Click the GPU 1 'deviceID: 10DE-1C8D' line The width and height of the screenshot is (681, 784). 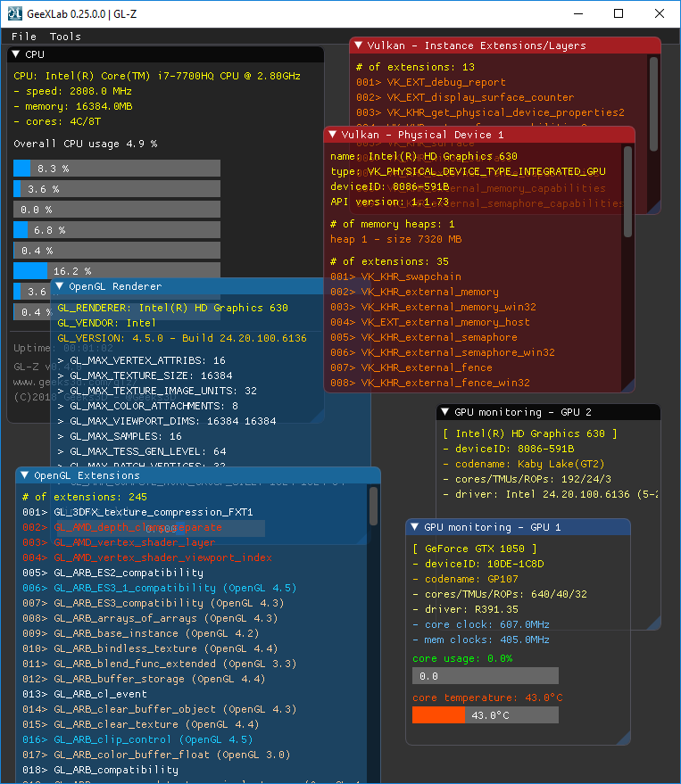478,564
